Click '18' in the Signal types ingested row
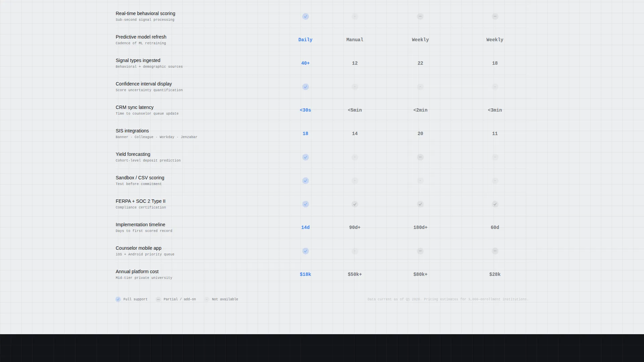Image resolution: width=644 pixels, height=362 pixels. (495, 63)
